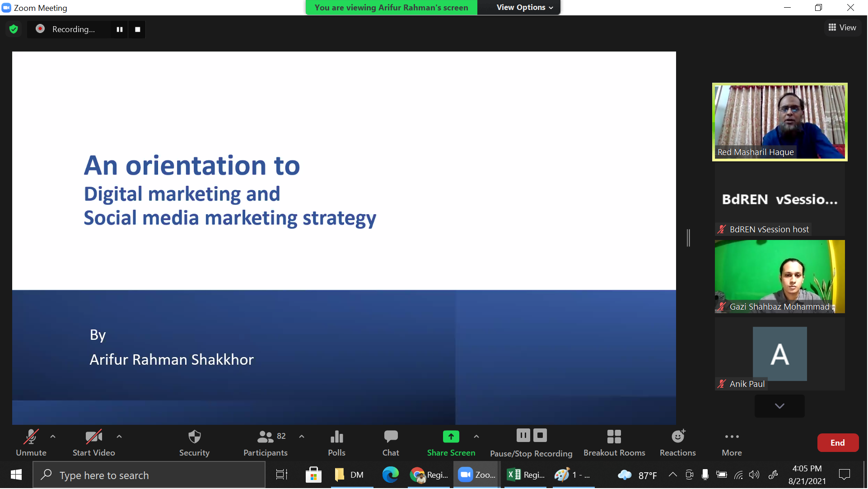
Task: Open the Chat panel
Action: pos(391,443)
